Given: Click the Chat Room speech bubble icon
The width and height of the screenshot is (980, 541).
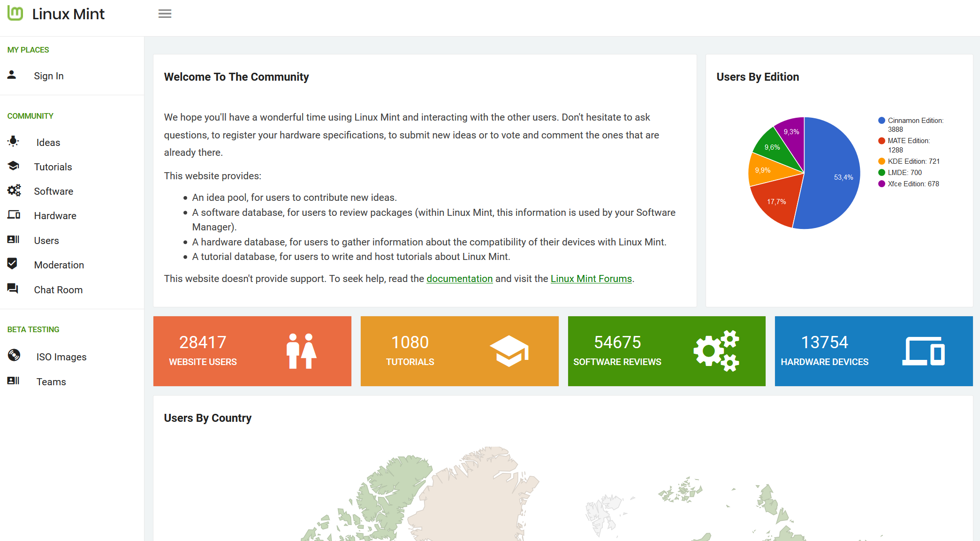Looking at the screenshot, I should 13,289.
